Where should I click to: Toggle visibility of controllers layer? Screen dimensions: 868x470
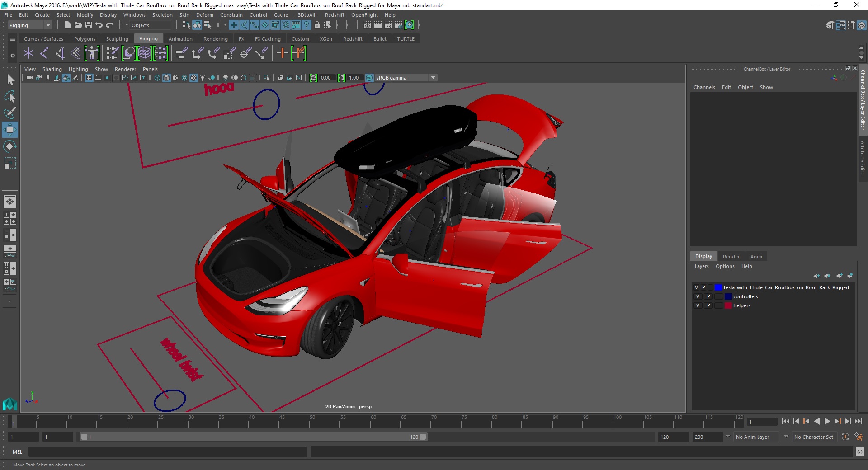tap(698, 296)
